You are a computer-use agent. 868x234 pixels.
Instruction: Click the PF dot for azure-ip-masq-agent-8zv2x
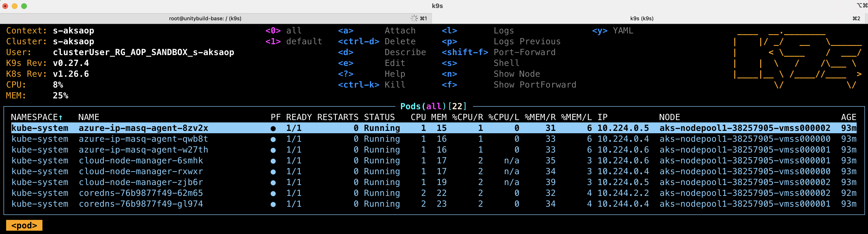click(273, 128)
